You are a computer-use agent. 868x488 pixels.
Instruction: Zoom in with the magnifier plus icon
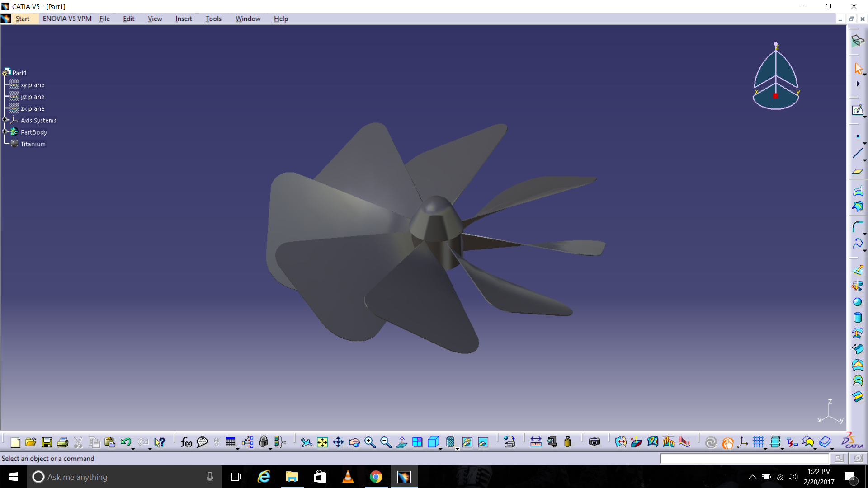[370, 442]
